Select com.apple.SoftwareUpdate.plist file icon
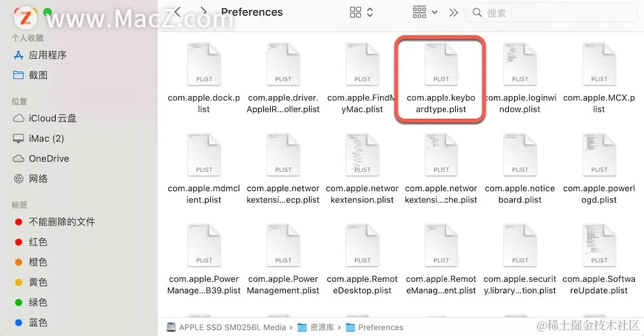The height and width of the screenshot is (336, 644). (x=599, y=246)
